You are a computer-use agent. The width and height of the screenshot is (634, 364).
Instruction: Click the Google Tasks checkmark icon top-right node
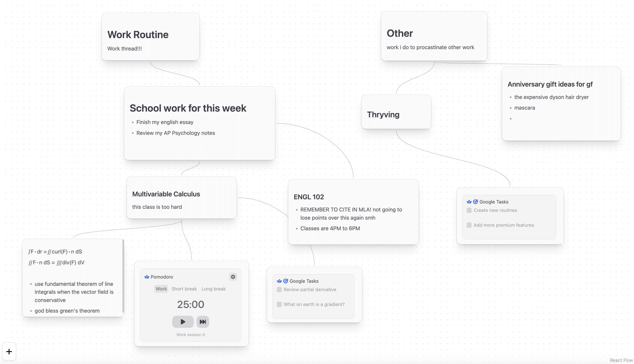475,201
